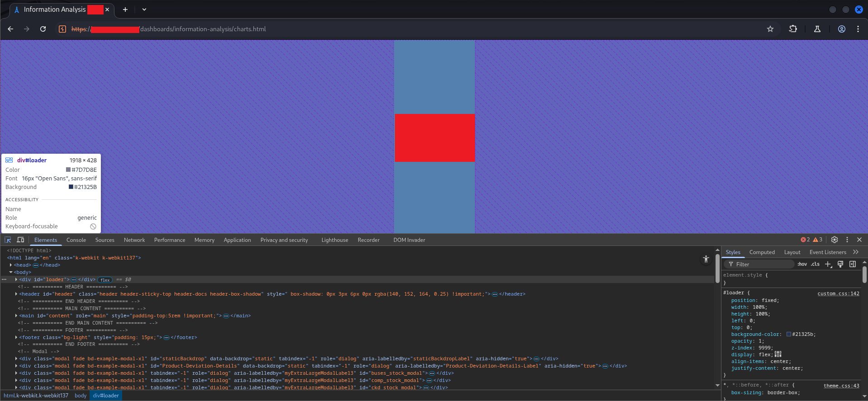The width and height of the screenshot is (868, 401).
Task: Open the flexbox editor icon
Action: [778, 354]
